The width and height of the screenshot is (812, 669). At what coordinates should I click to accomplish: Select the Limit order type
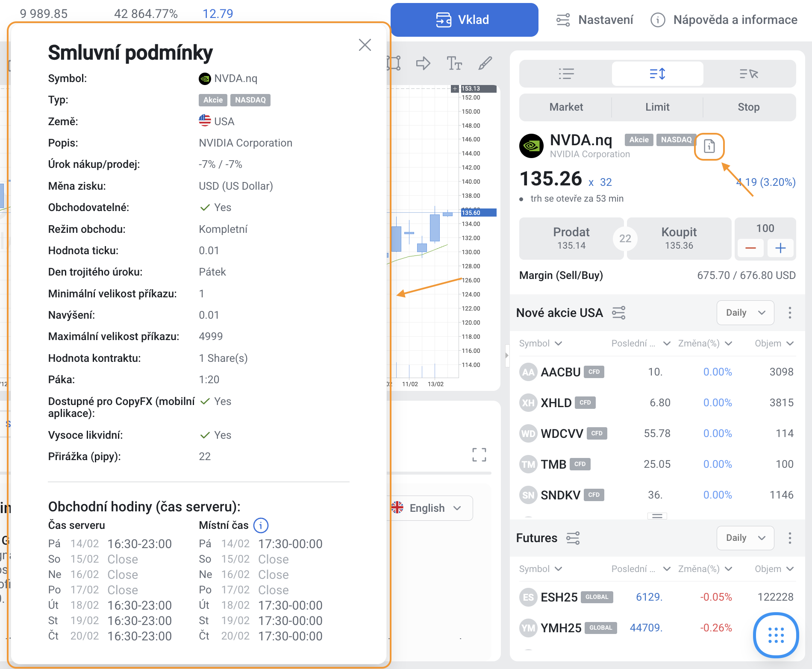coord(657,107)
